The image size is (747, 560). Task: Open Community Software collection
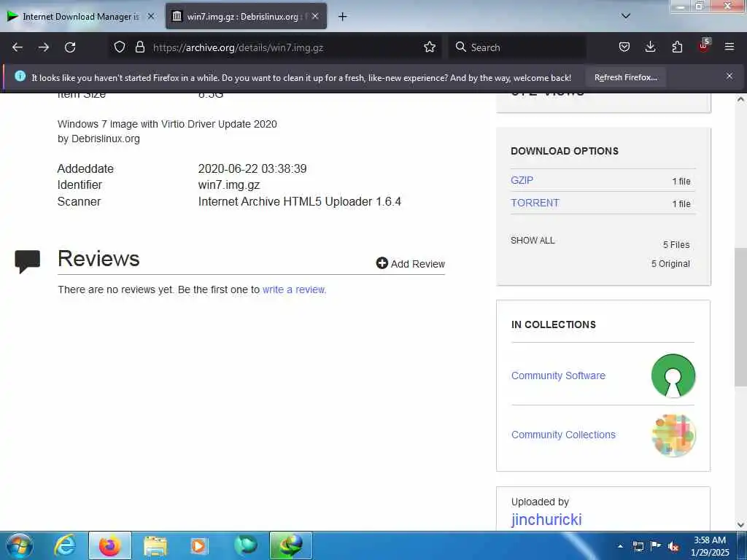(x=558, y=376)
